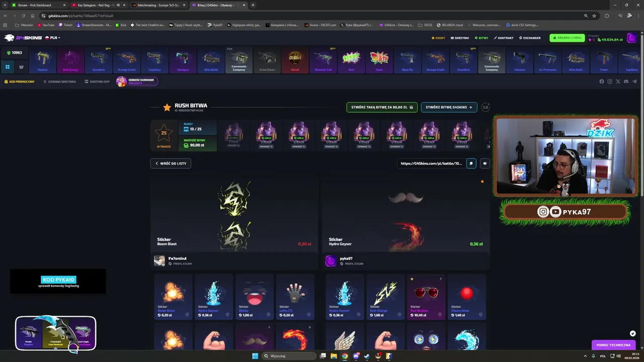Image resolution: width=644 pixels, height=362 pixels.
Task: Click the Bash sticker drop in feed
Action: click(x=379, y=61)
